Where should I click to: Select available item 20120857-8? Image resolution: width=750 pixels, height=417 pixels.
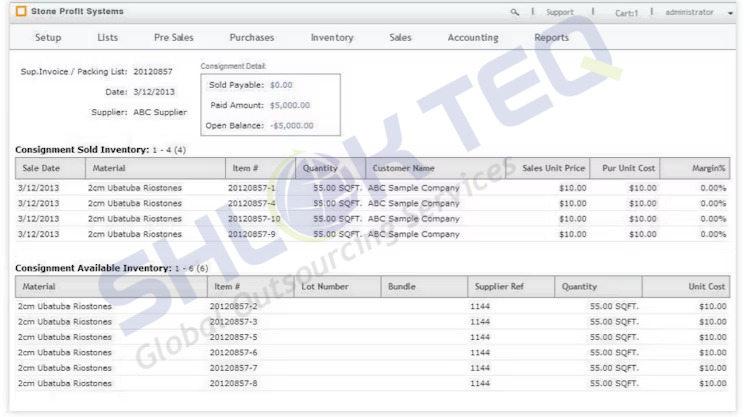[x=233, y=384]
